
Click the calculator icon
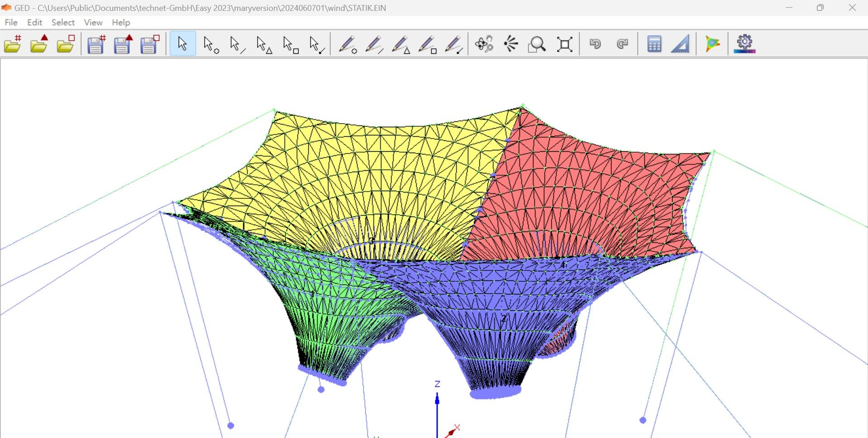[654, 44]
